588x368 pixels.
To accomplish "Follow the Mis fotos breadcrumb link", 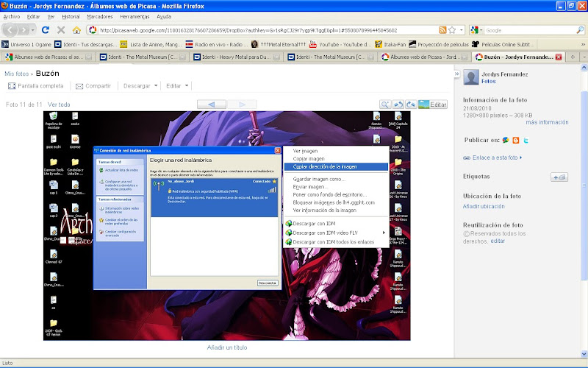I will [16, 74].
